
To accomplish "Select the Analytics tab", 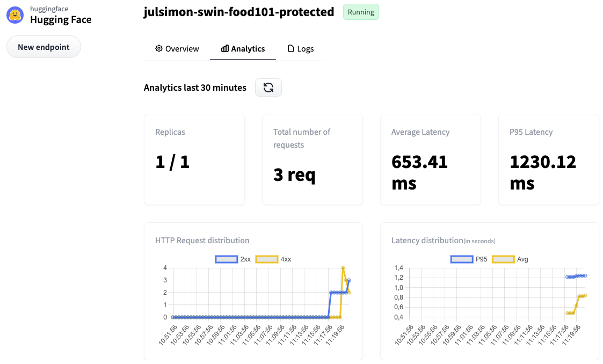I will tap(243, 48).
